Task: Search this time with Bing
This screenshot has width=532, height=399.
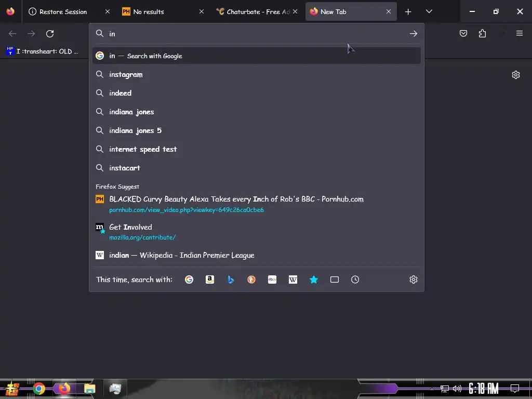Action: (x=231, y=280)
